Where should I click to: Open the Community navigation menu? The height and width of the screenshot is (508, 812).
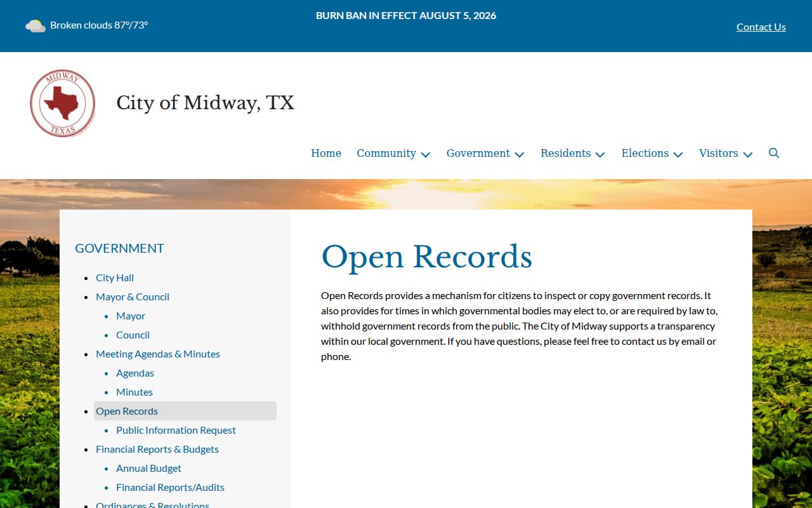(386, 153)
